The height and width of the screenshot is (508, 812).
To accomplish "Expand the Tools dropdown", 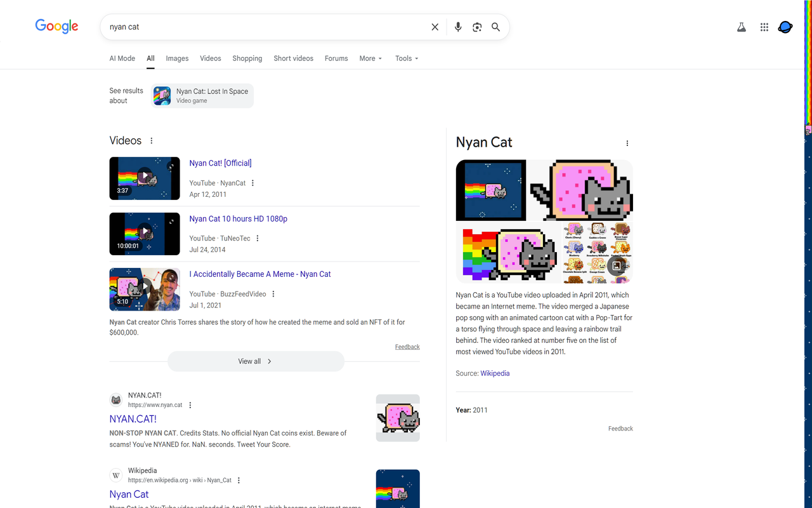I will 407,58.
